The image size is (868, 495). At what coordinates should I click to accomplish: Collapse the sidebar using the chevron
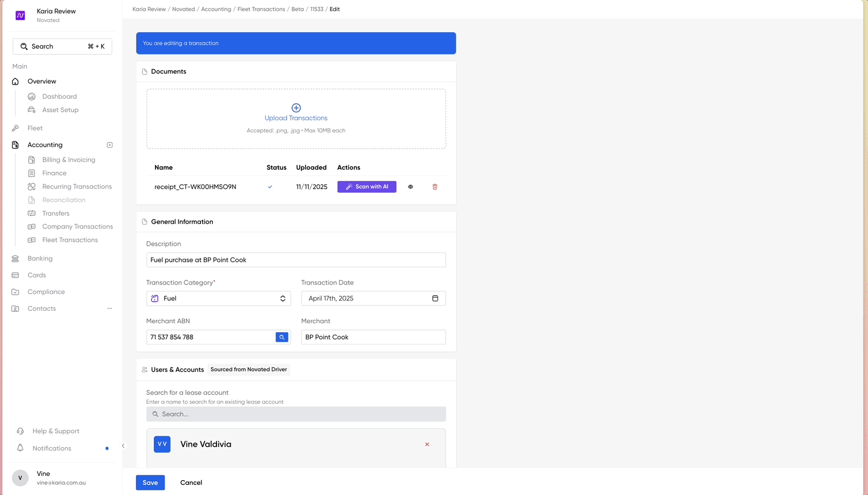coord(123,445)
